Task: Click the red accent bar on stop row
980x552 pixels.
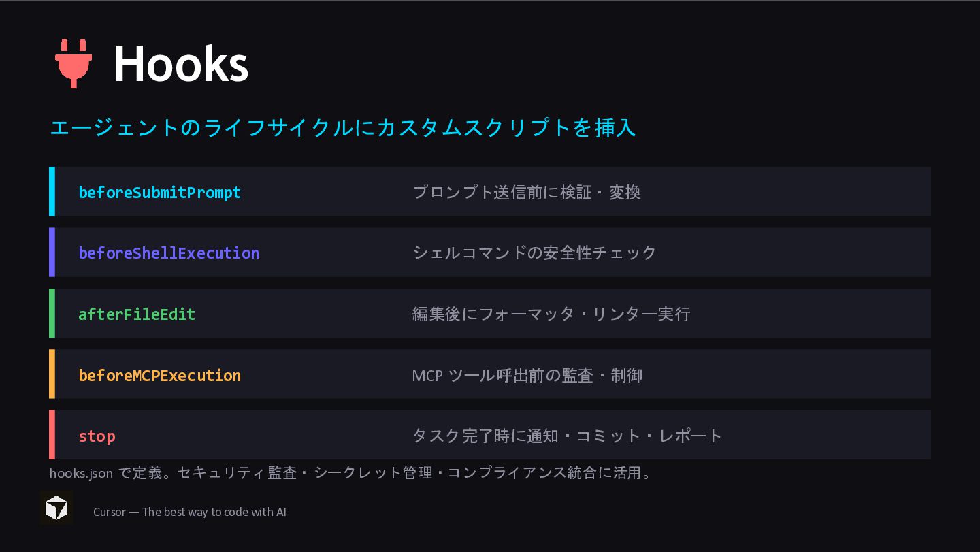Action: 52,435
